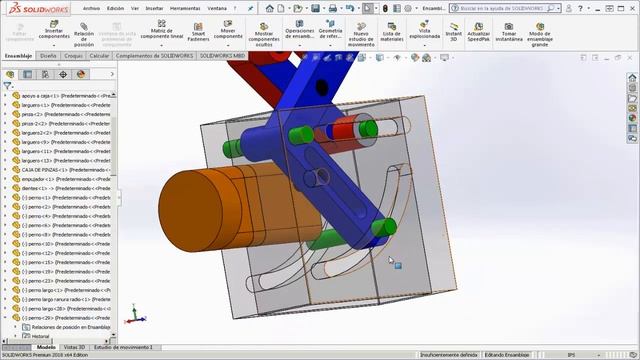This screenshot has width=640, height=360.
Task: Toggle the Select cursor tool
Action: click(367, 8)
